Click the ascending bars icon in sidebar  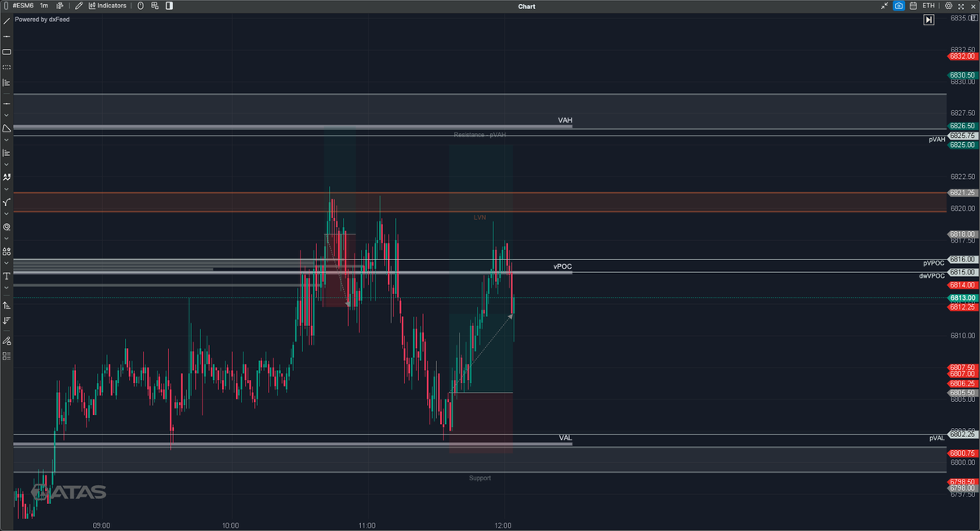click(x=7, y=305)
